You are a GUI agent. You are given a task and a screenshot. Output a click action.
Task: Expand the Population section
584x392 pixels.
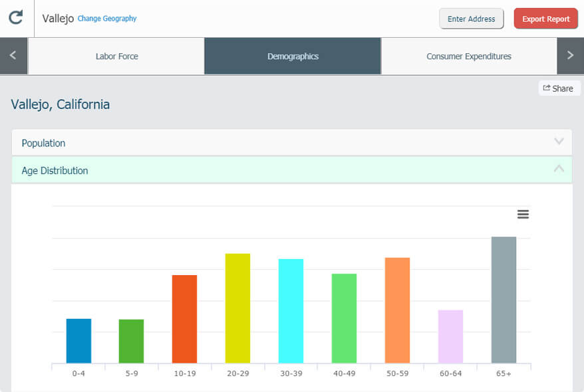pyautogui.click(x=292, y=143)
